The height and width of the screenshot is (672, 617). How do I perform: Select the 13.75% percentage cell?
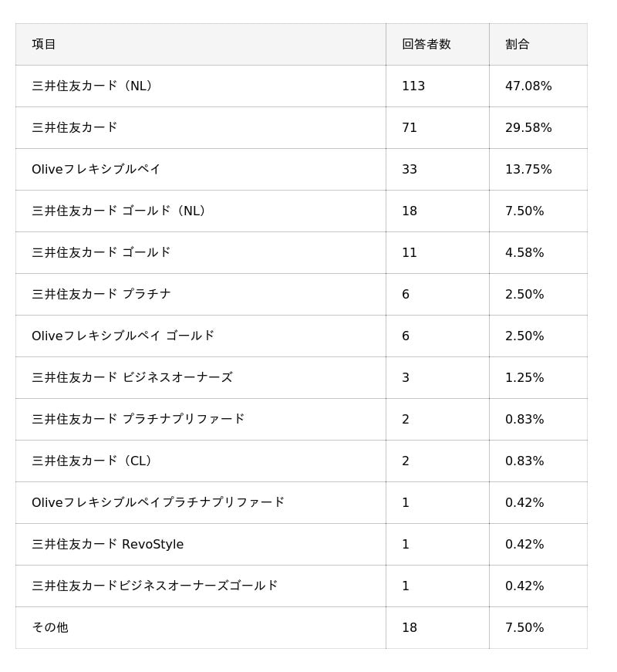(x=528, y=169)
